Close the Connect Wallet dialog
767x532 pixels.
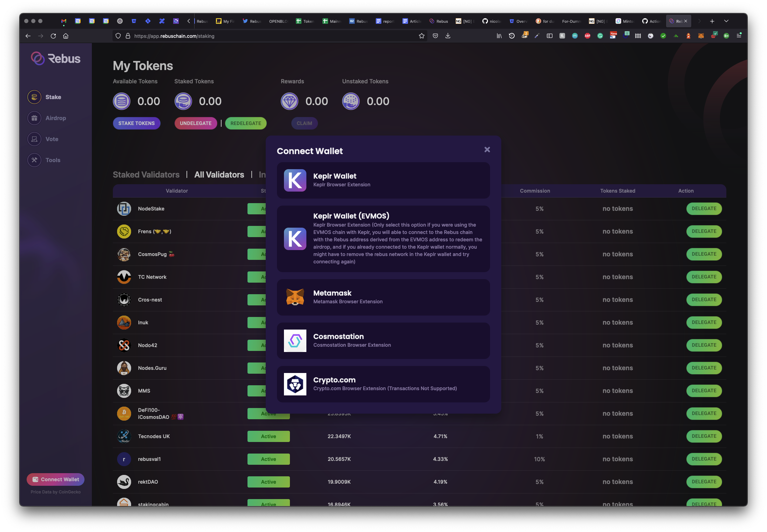point(487,150)
